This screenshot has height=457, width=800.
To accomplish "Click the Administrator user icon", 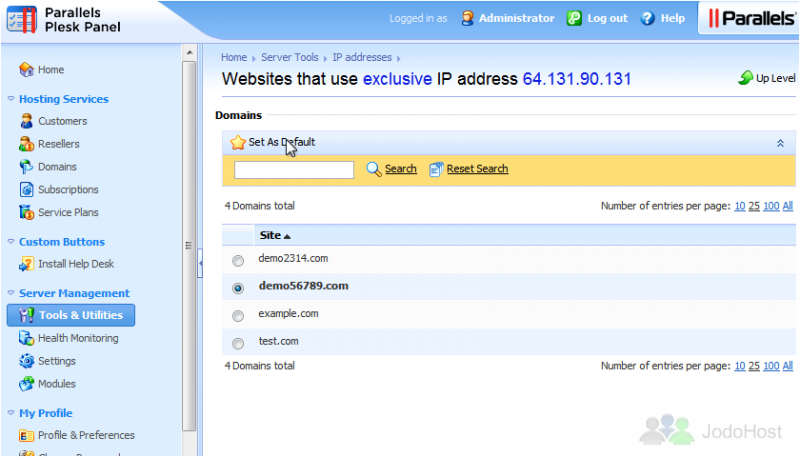I will (x=467, y=18).
